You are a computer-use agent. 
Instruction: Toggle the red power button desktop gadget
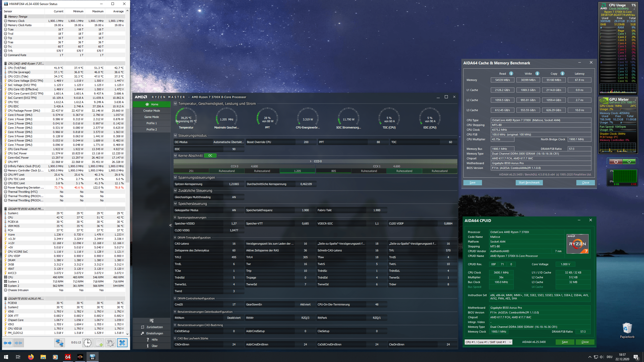(x=616, y=162)
